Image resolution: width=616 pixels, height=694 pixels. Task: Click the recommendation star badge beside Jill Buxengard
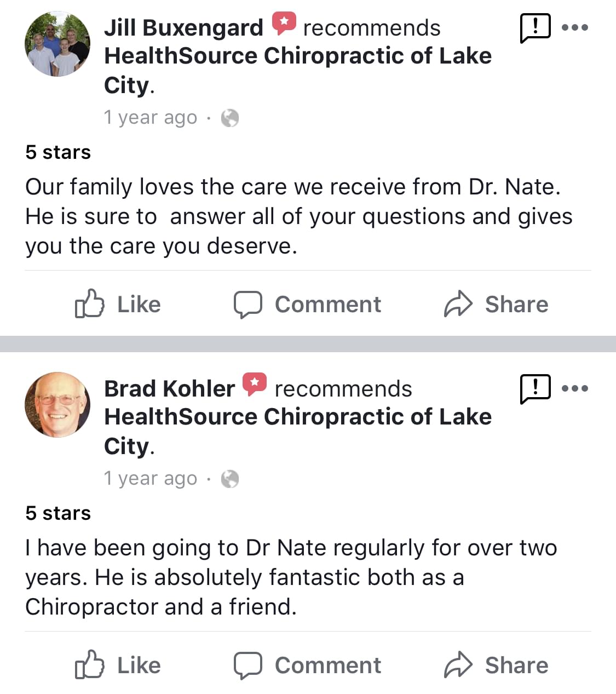click(x=284, y=24)
